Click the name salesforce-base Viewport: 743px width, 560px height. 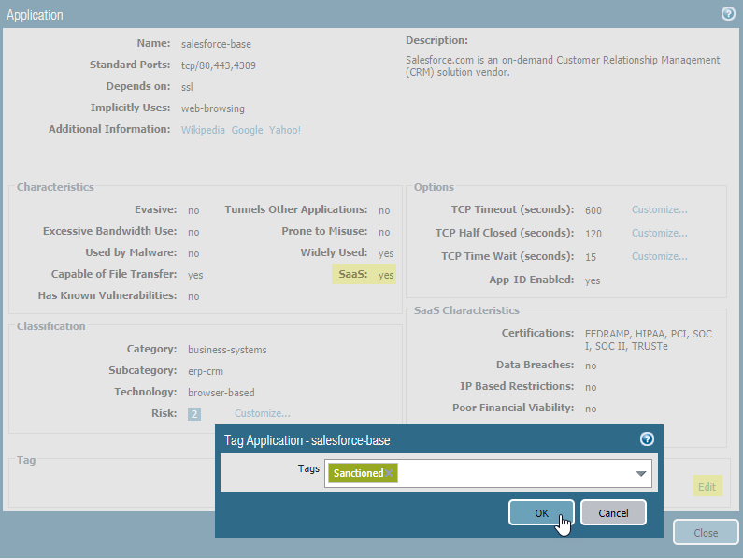coord(216,44)
